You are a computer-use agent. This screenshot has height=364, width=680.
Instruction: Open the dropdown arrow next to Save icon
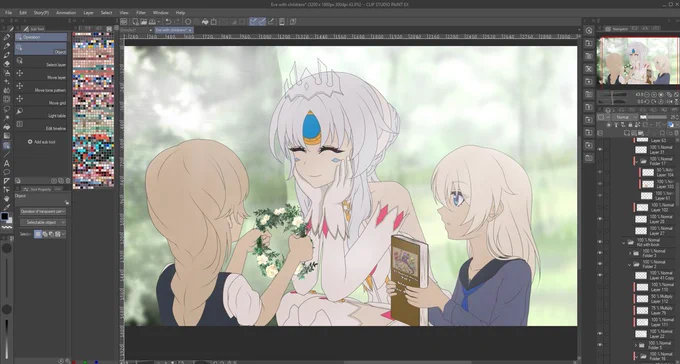tap(159, 22)
